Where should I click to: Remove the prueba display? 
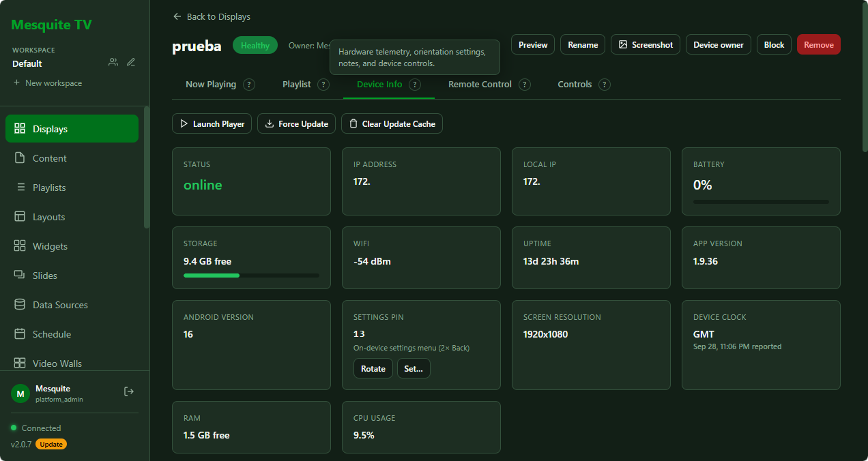pyautogui.click(x=819, y=44)
